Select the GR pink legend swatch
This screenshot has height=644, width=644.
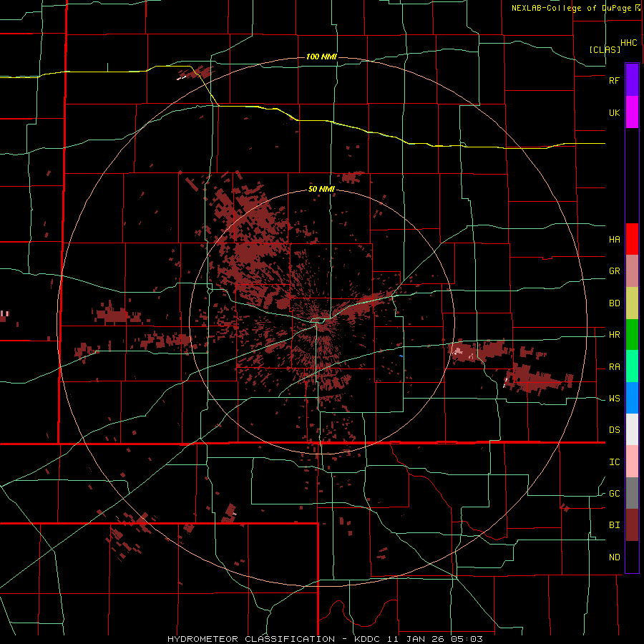click(x=632, y=271)
